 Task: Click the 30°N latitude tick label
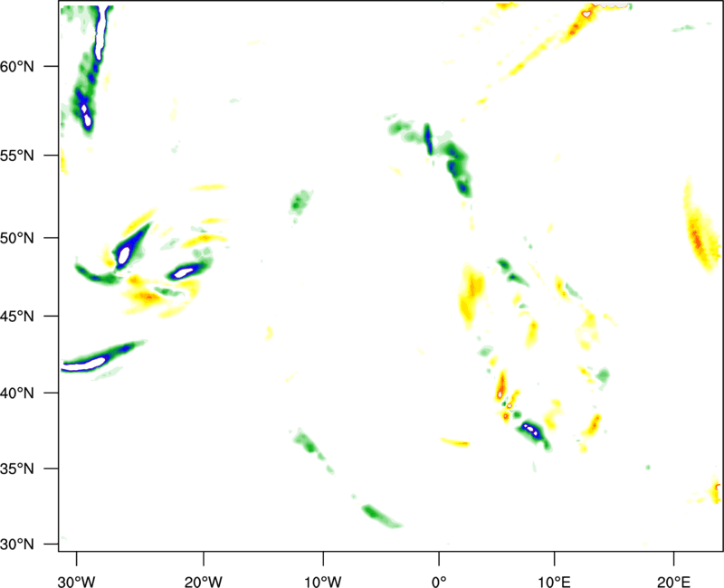click(x=17, y=545)
